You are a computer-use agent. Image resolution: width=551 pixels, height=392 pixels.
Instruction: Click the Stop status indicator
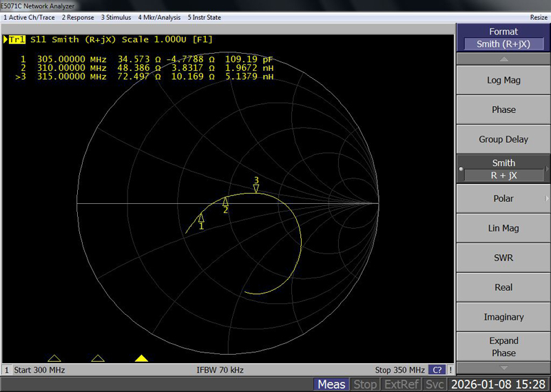tap(365, 384)
